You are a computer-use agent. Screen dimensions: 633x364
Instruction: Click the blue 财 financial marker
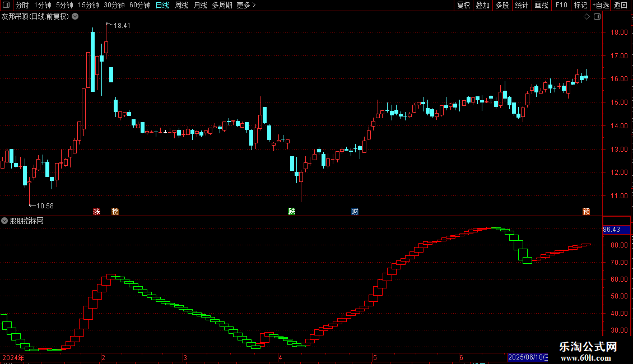point(355,212)
